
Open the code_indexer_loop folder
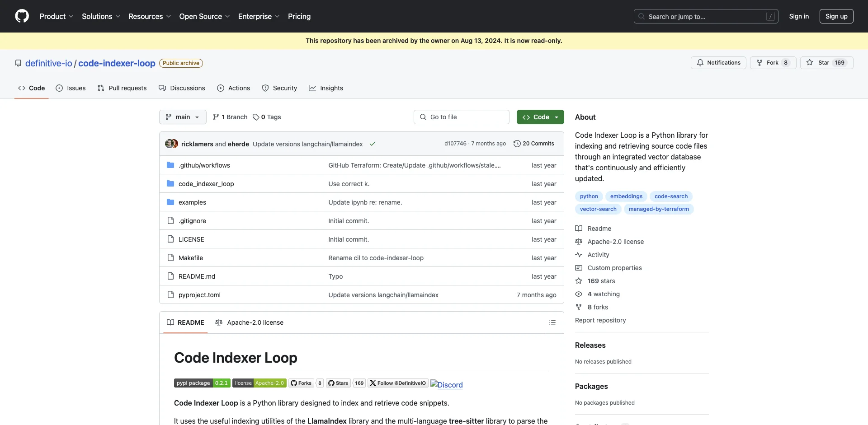(206, 184)
